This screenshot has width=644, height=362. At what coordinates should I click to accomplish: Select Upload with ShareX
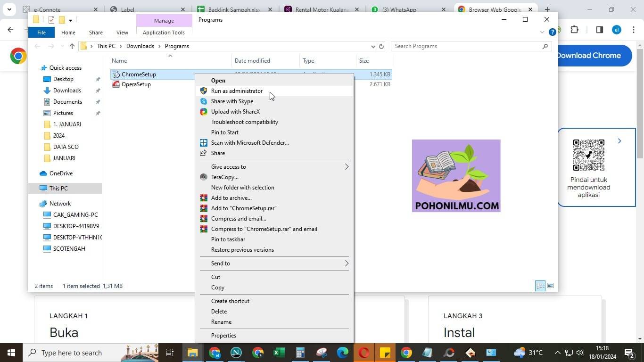(274, 112)
